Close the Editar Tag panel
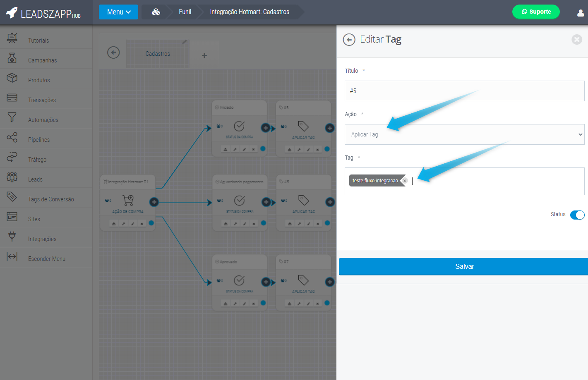588x380 pixels. point(576,39)
